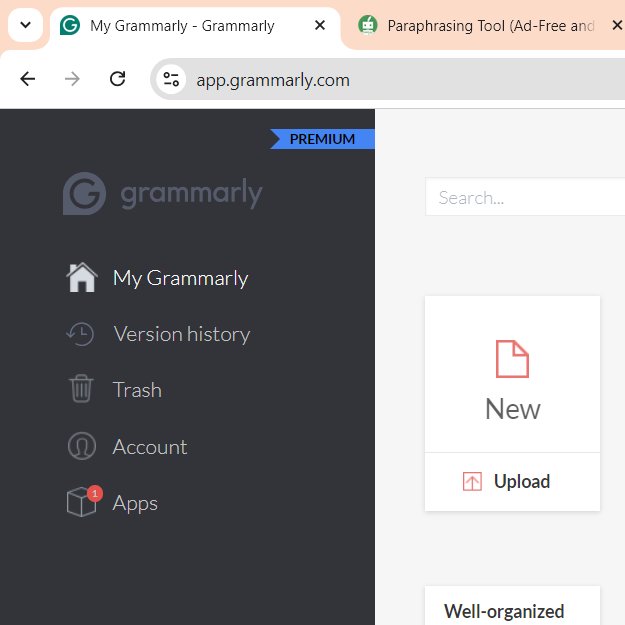Click the grammarly wordmark in sidebar
The width and height of the screenshot is (625, 625).
click(191, 194)
